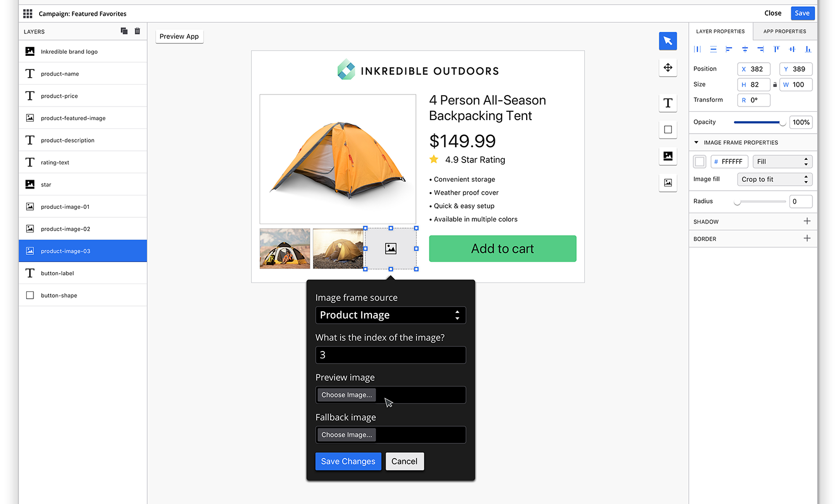
Task: Collapse Image Frame Properties section
Action: tap(696, 142)
